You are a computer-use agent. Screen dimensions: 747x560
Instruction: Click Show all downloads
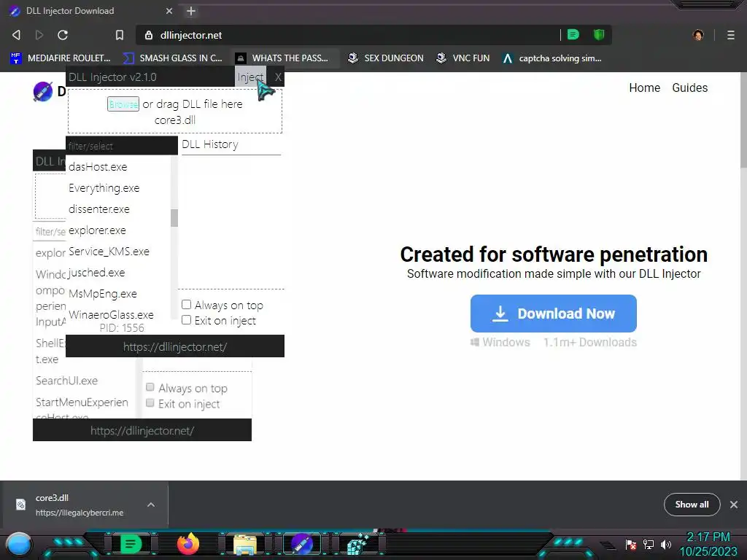click(692, 505)
